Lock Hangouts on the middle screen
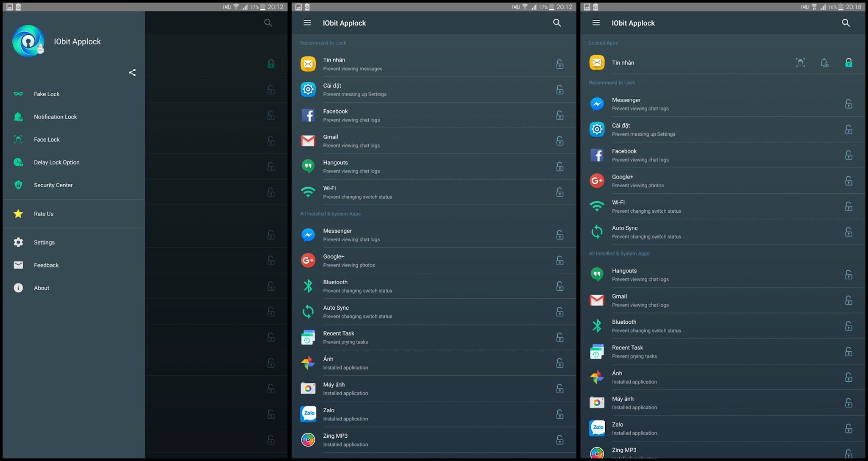Screen dimensions: 868x461 [560, 167]
